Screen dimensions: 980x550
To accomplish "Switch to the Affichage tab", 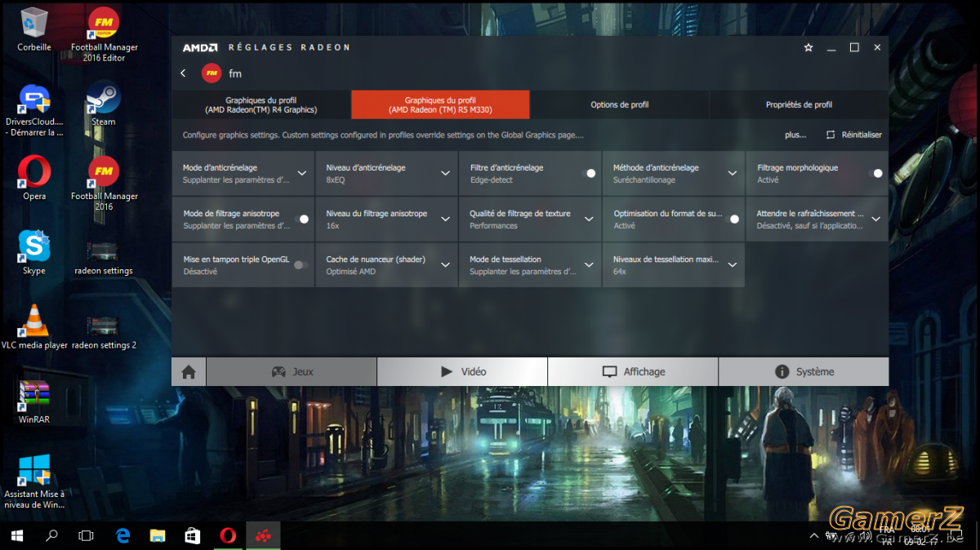I will (x=633, y=372).
